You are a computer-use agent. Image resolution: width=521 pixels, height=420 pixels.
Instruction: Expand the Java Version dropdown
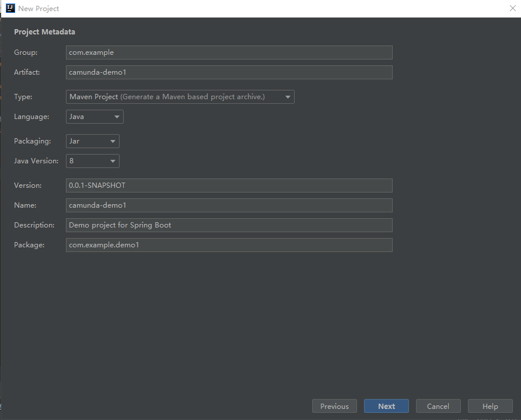pos(93,161)
